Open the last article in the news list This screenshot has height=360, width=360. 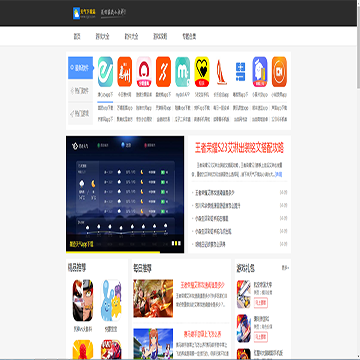[210, 244]
